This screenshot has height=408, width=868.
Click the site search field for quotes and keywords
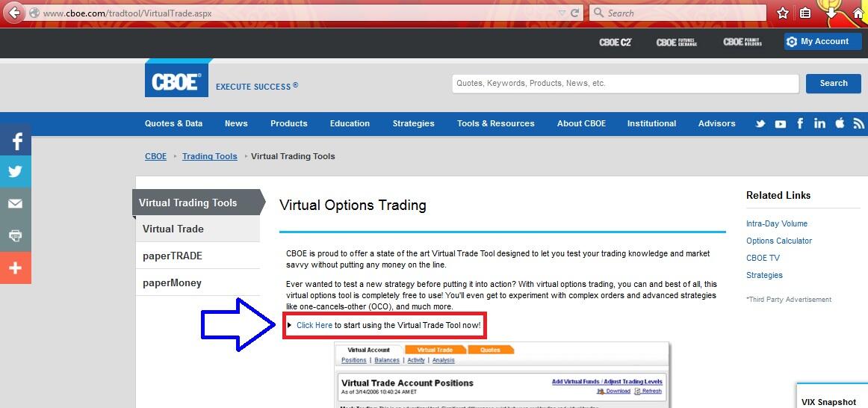click(625, 84)
